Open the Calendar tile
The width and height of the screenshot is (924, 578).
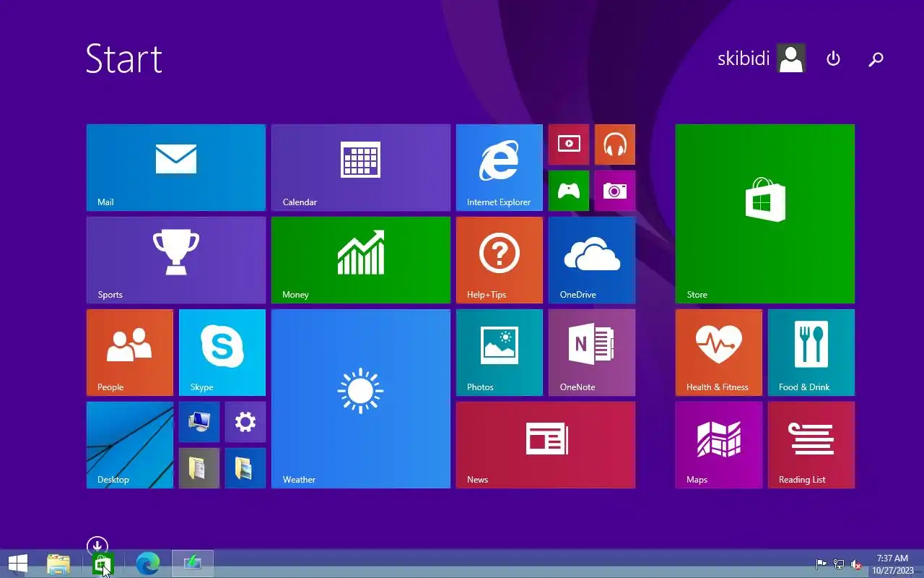click(x=361, y=168)
